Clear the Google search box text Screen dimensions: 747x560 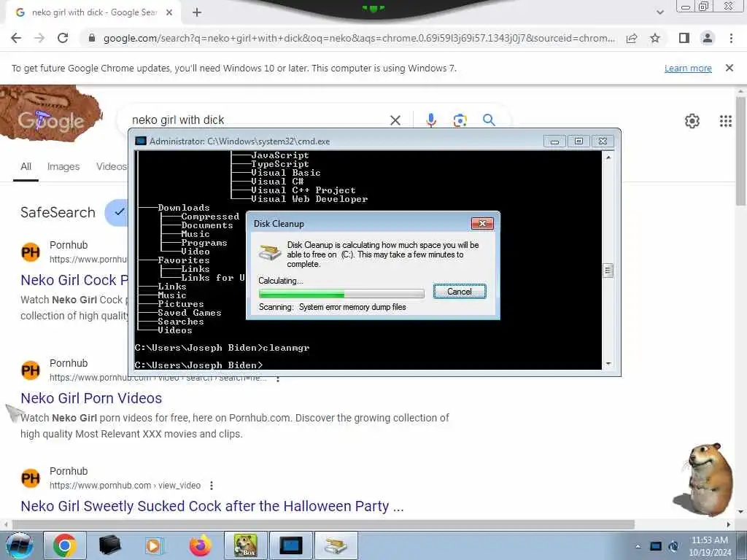(x=395, y=120)
